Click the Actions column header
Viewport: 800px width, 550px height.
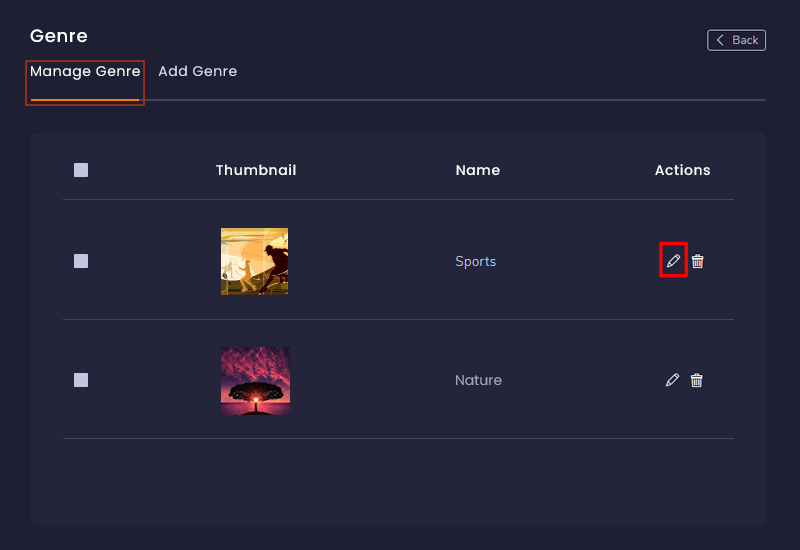tap(682, 170)
